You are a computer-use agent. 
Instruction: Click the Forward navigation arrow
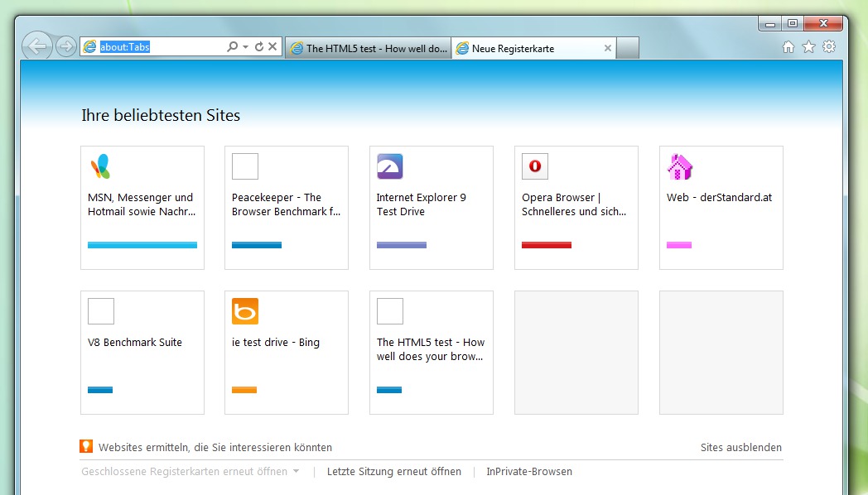(x=66, y=46)
